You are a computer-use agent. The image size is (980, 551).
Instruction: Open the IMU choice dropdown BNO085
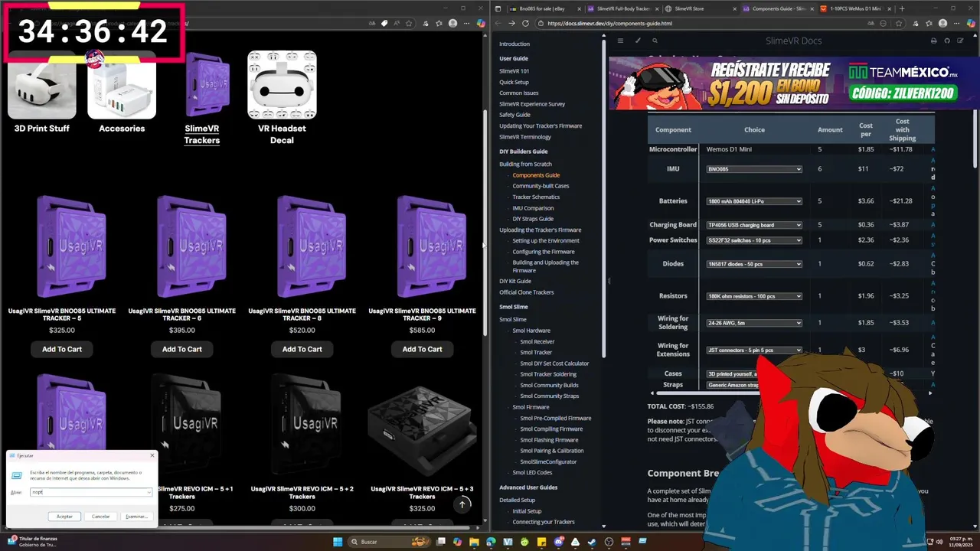pyautogui.click(x=754, y=168)
